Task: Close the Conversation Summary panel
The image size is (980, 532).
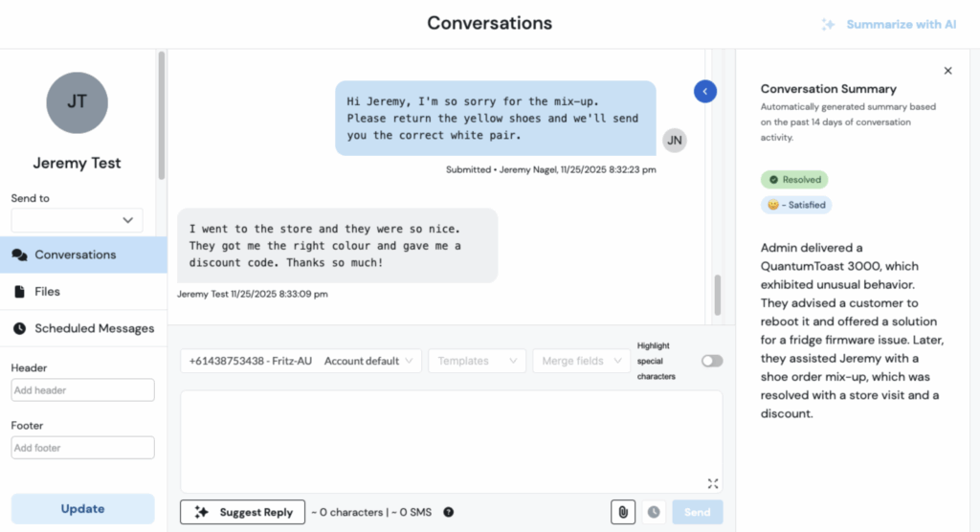Action: [947, 71]
